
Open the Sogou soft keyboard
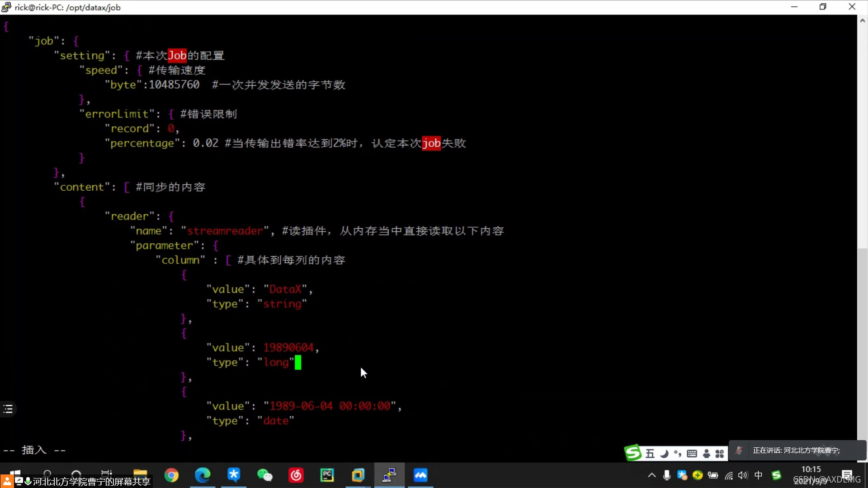[692, 454]
